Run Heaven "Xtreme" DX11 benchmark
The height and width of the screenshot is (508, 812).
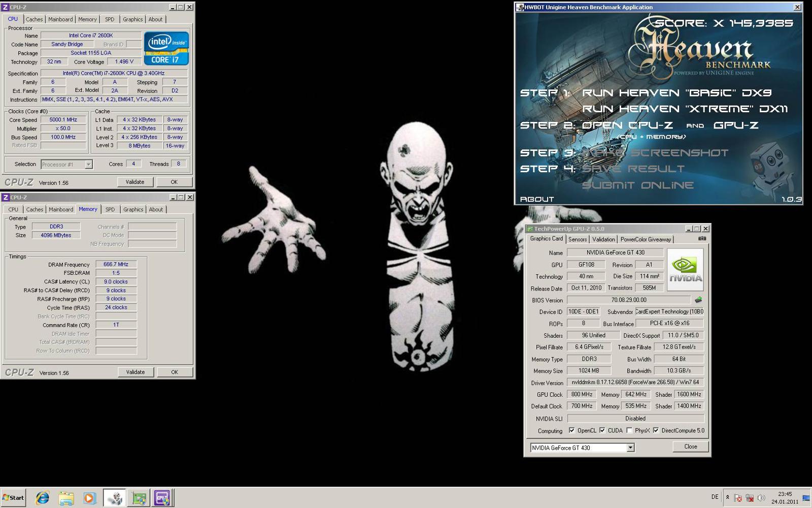point(685,109)
